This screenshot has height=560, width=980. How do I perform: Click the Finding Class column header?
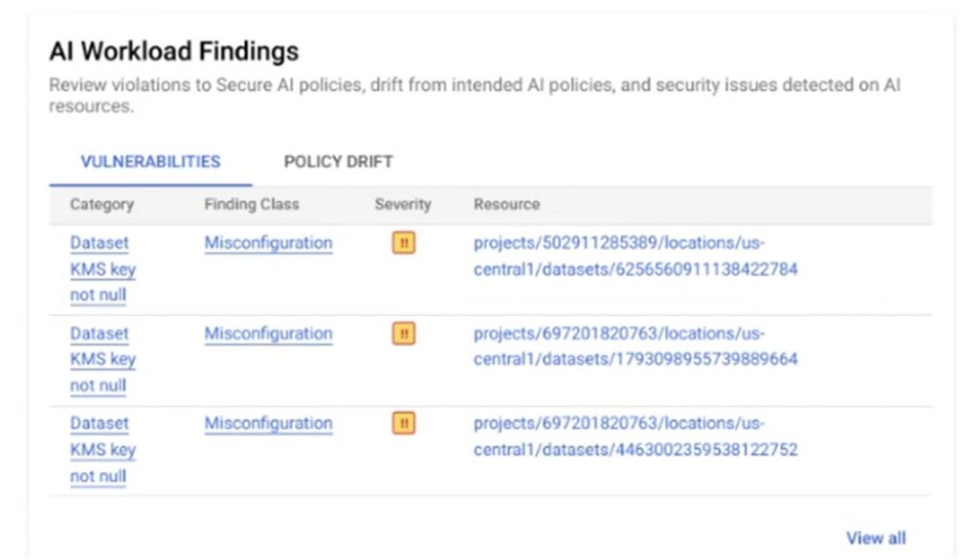tap(252, 204)
